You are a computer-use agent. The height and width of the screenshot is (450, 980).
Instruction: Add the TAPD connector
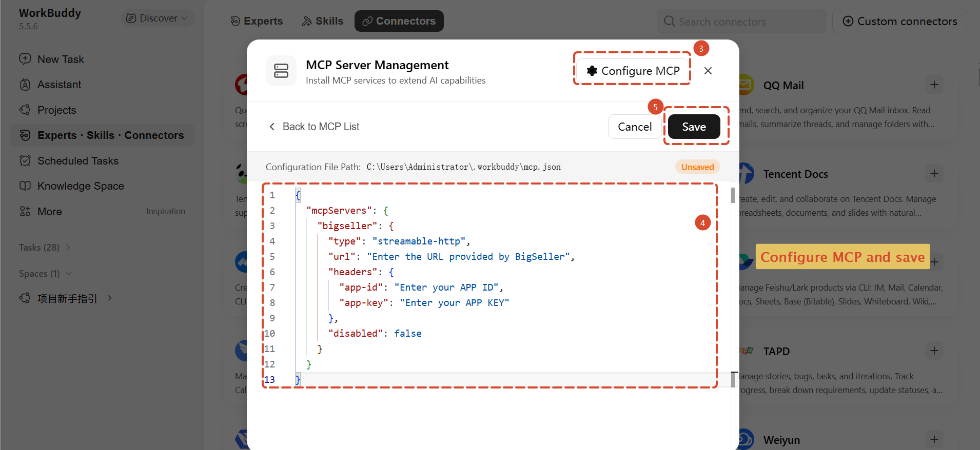(x=934, y=351)
